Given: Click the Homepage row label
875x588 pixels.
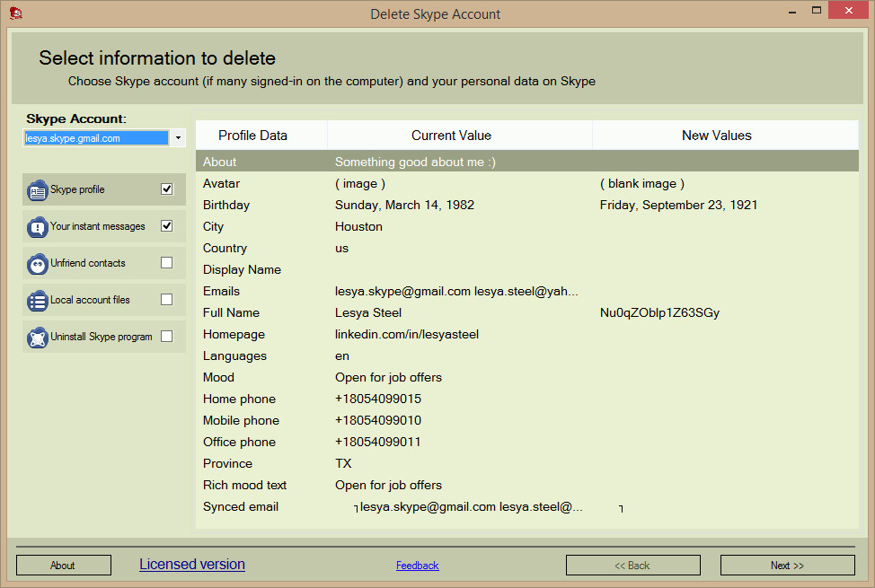Looking at the screenshot, I should (x=234, y=335).
